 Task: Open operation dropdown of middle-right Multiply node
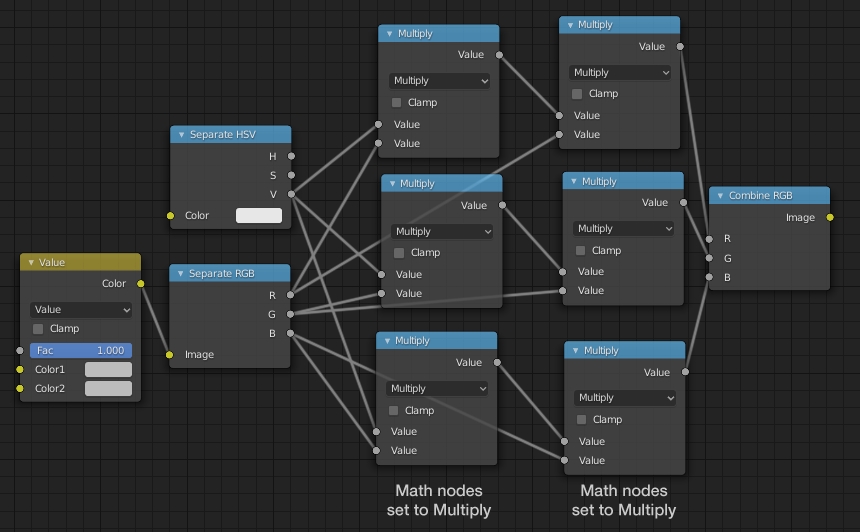623,229
